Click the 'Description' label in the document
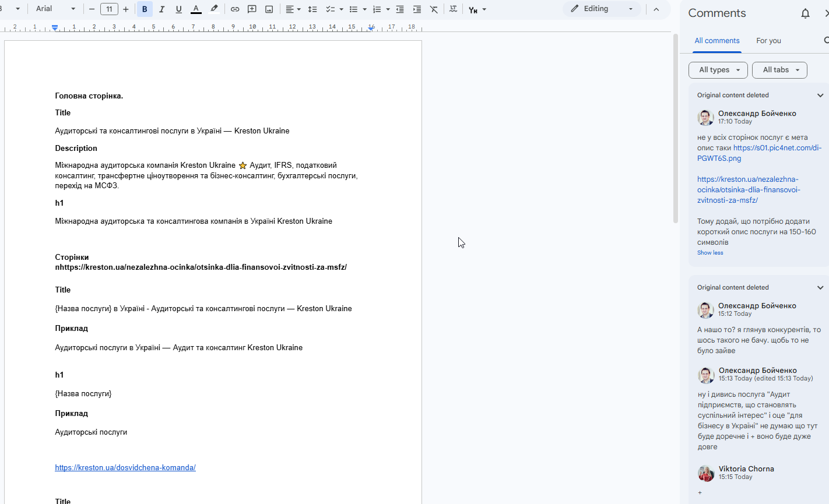The height and width of the screenshot is (504, 829). [x=76, y=149]
